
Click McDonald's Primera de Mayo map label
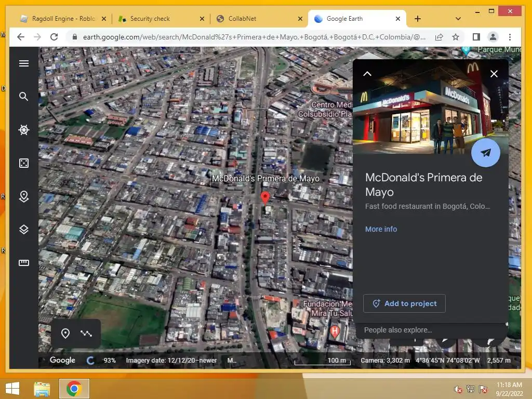click(265, 179)
